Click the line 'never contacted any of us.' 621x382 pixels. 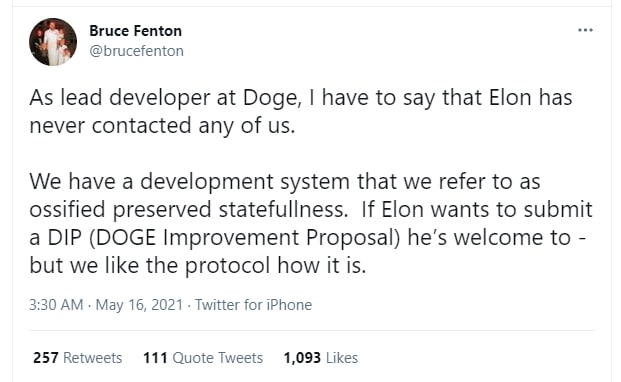click(x=162, y=125)
